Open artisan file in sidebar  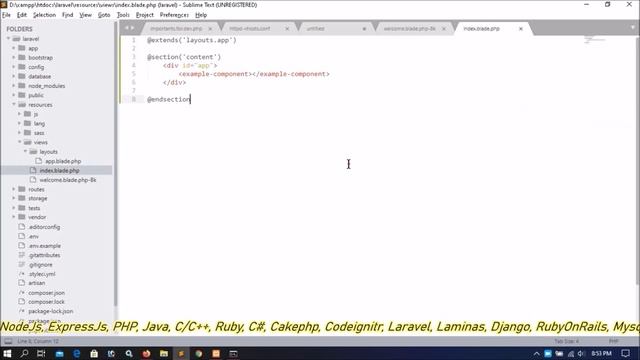click(36, 283)
